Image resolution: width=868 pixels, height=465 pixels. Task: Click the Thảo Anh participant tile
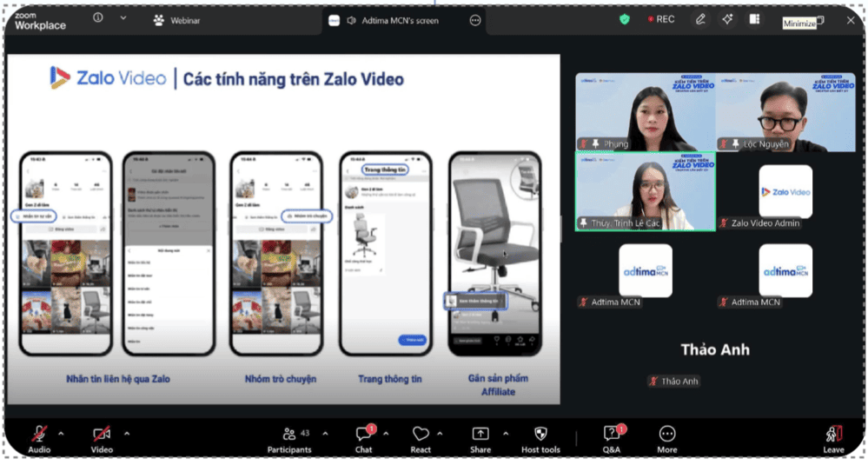pos(715,350)
